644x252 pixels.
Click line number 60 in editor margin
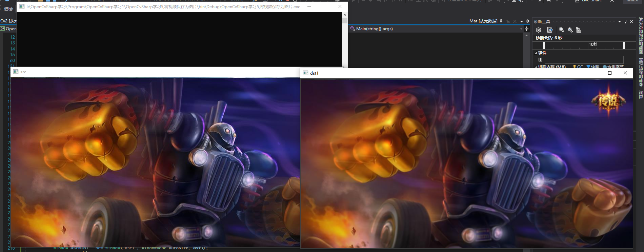[13, 60]
